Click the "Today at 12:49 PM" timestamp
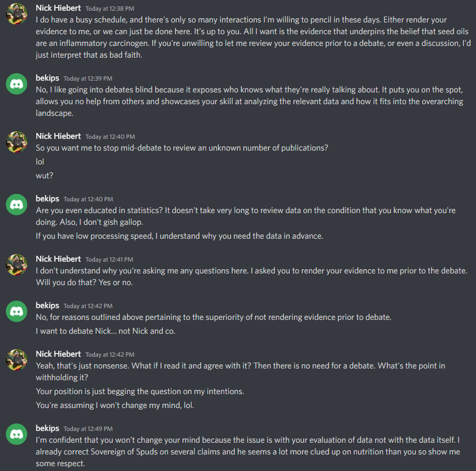Image resolution: width=476 pixels, height=471 pixels. (x=88, y=429)
